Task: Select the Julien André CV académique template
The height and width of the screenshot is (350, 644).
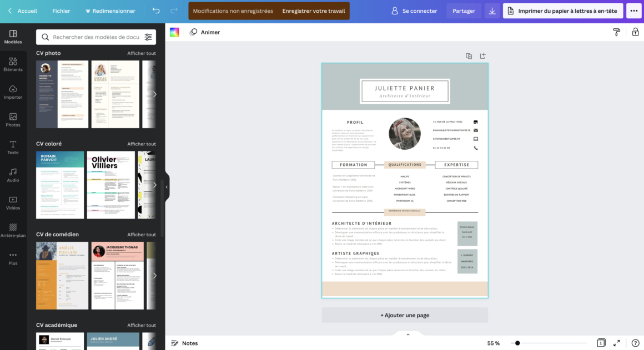Action: (x=113, y=341)
